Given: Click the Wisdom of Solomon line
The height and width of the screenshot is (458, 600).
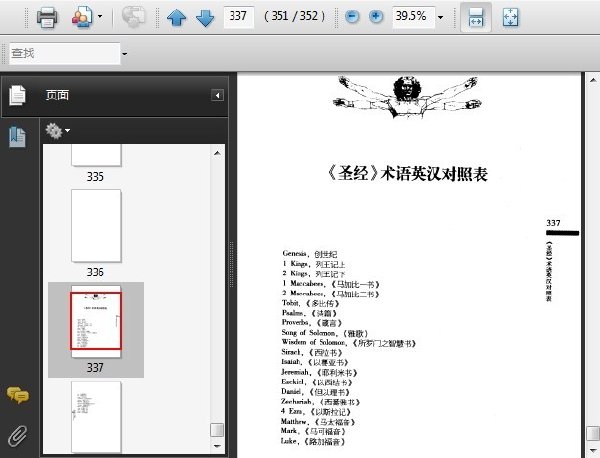Looking at the screenshot, I should [349, 343].
